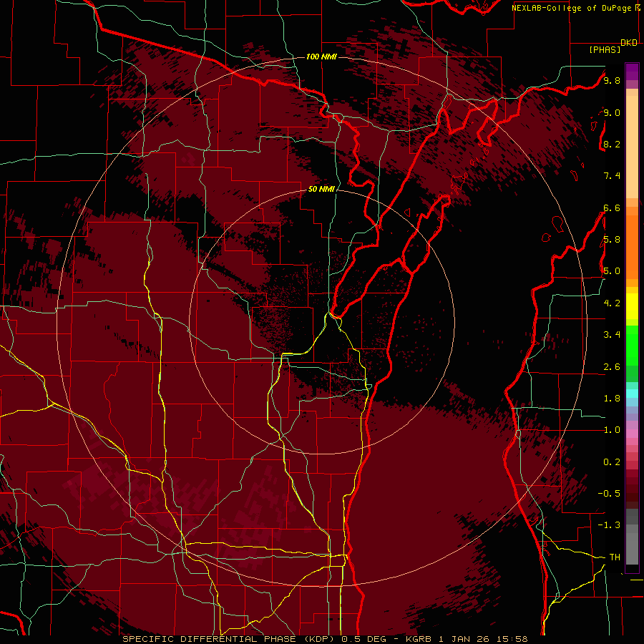This screenshot has width=644, height=644.
Task: Click the 15:58 timestamp in the caption
Action: (513, 639)
